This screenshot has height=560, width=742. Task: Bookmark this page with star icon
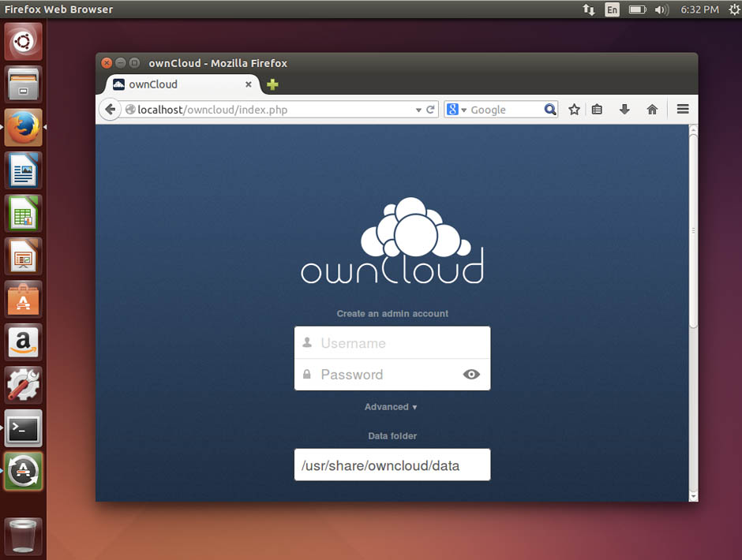click(x=574, y=110)
